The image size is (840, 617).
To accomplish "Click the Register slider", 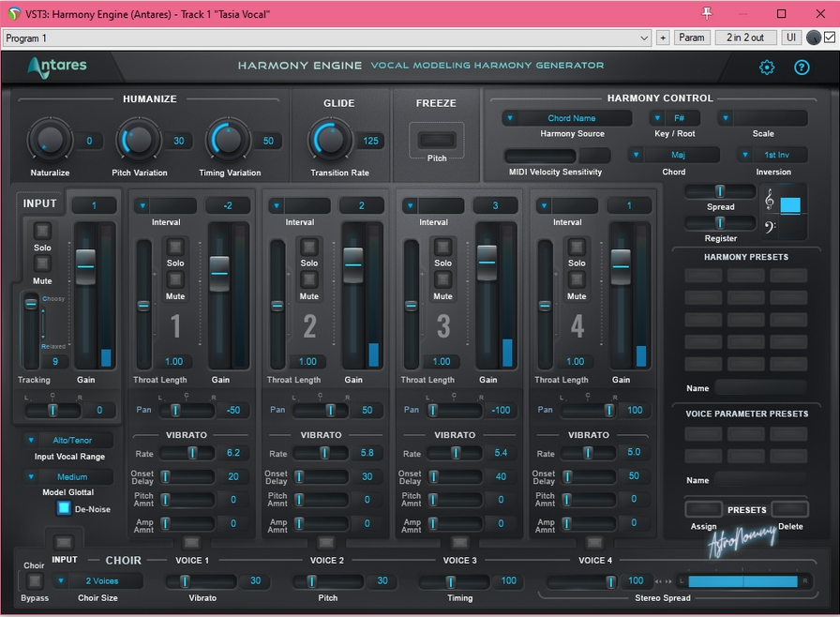I will (x=720, y=223).
